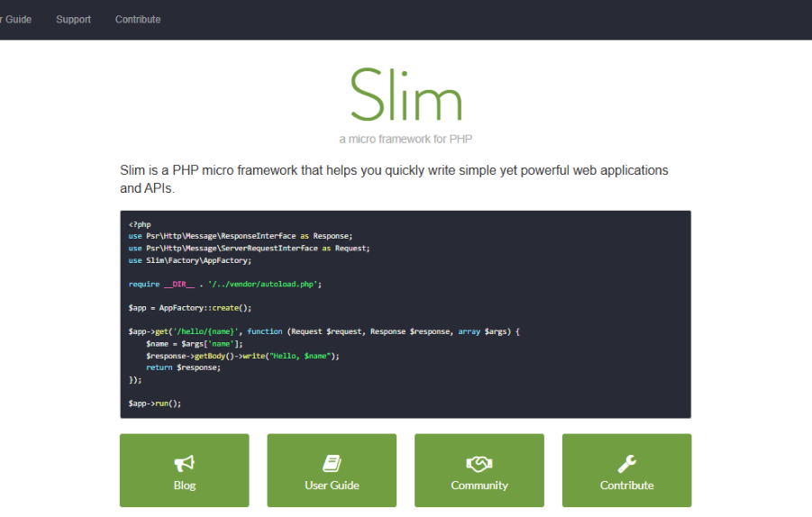812x517 pixels.
Task: Click the 'use Slim\Factory\AppFactory;' code line
Action: click(x=190, y=260)
